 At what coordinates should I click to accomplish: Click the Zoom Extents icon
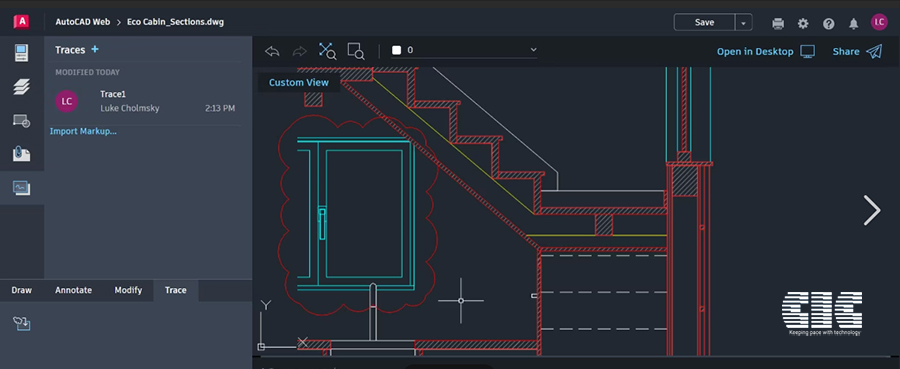[x=327, y=51]
